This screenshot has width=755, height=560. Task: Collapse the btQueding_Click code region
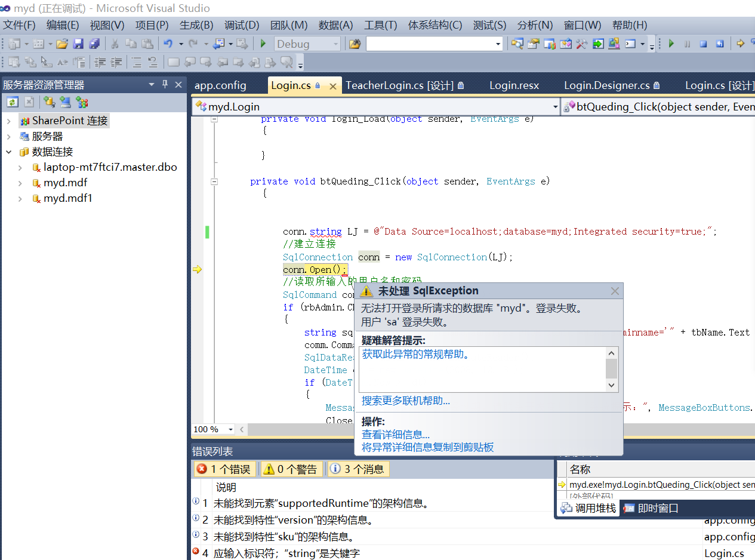(x=214, y=181)
